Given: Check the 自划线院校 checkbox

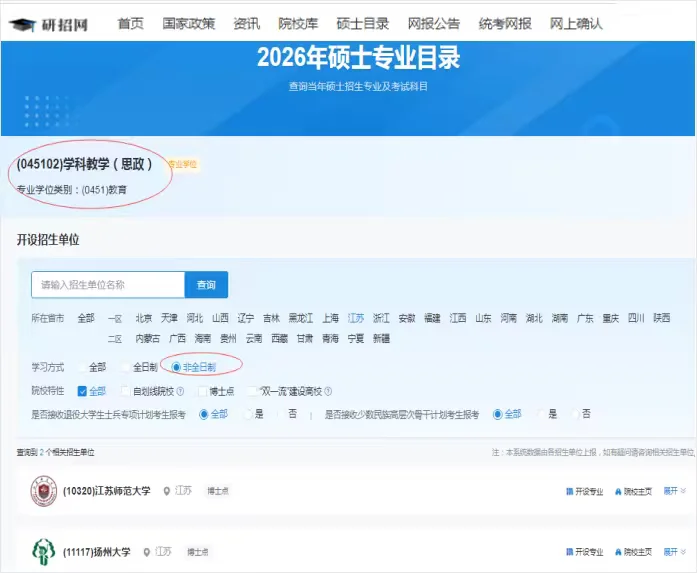Looking at the screenshot, I should (126, 391).
